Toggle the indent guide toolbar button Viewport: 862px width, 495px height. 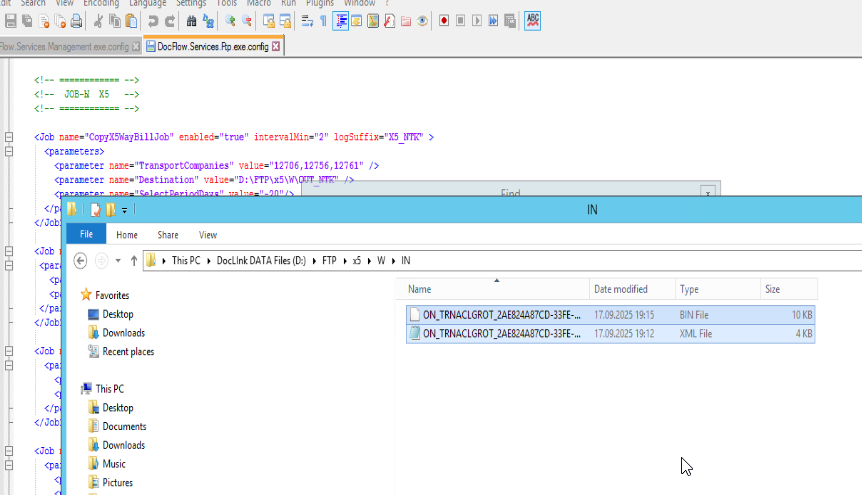(340, 21)
